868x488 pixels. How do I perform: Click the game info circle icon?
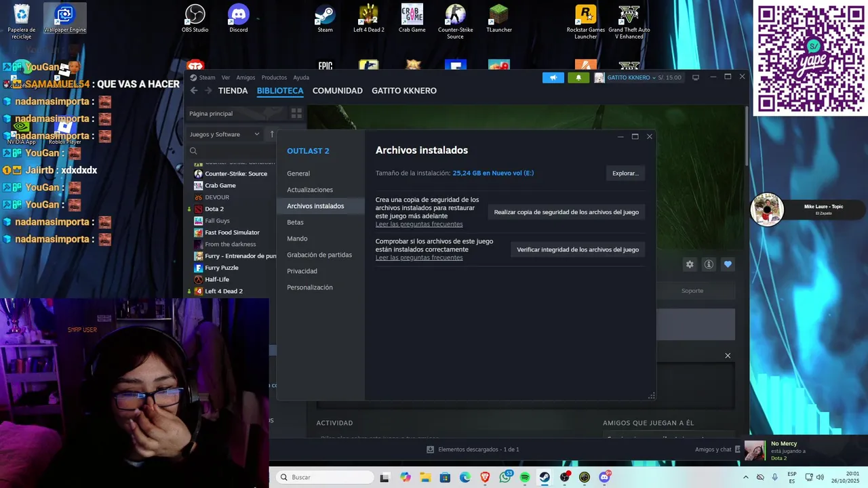pos(709,264)
